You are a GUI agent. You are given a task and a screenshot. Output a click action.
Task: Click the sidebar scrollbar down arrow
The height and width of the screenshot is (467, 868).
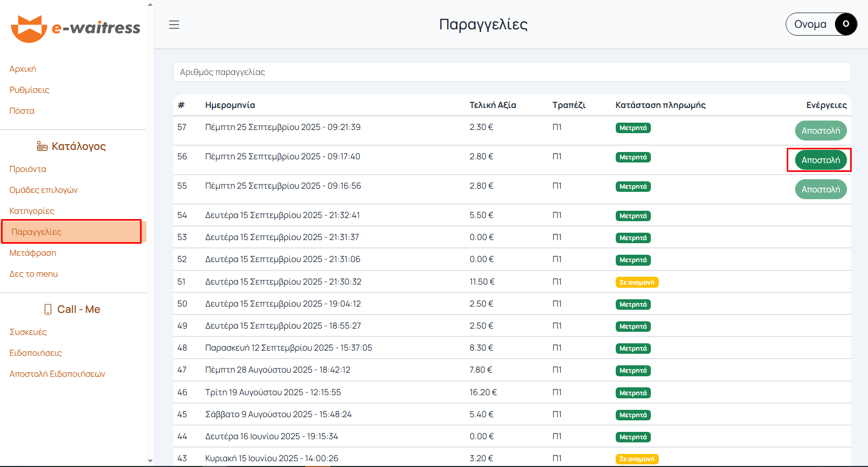tap(151, 461)
